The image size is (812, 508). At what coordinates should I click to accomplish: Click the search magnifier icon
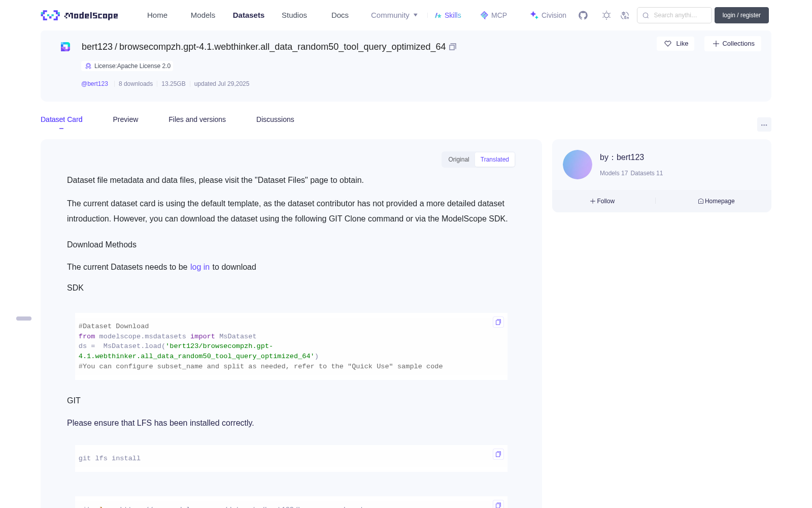[646, 15]
